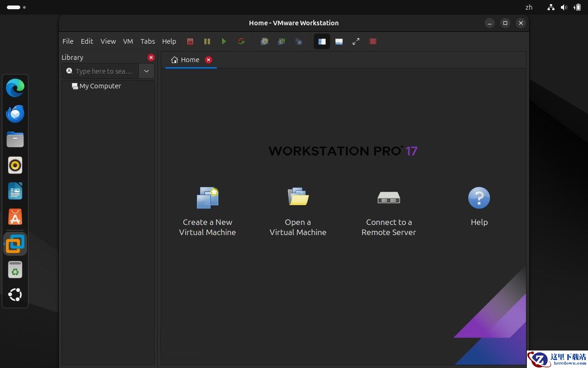
Task: Click the volume icon in the top bar
Action: 564,7
